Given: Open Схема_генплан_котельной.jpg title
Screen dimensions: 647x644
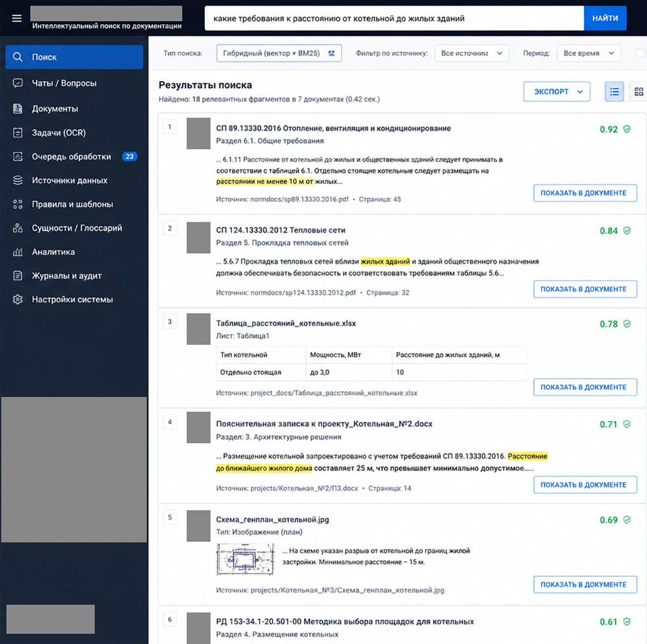Looking at the screenshot, I should [x=273, y=519].
